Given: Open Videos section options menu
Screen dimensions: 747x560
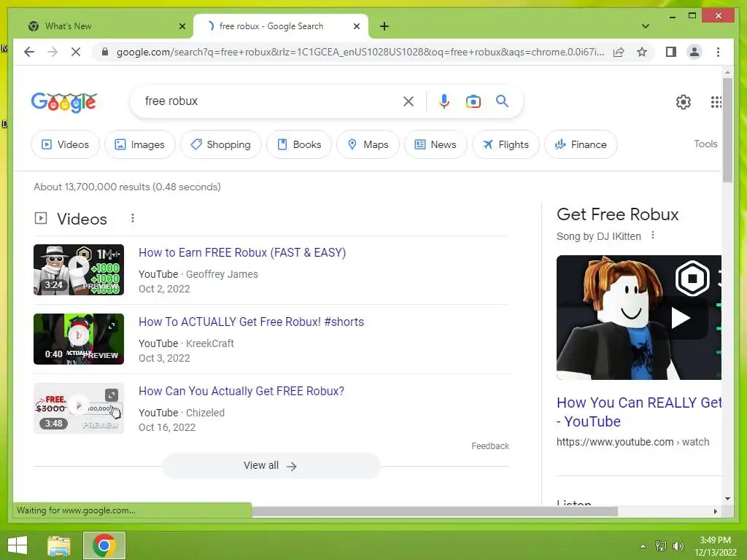Looking at the screenshot, I should pyautogui.click(x=133, y=218).
